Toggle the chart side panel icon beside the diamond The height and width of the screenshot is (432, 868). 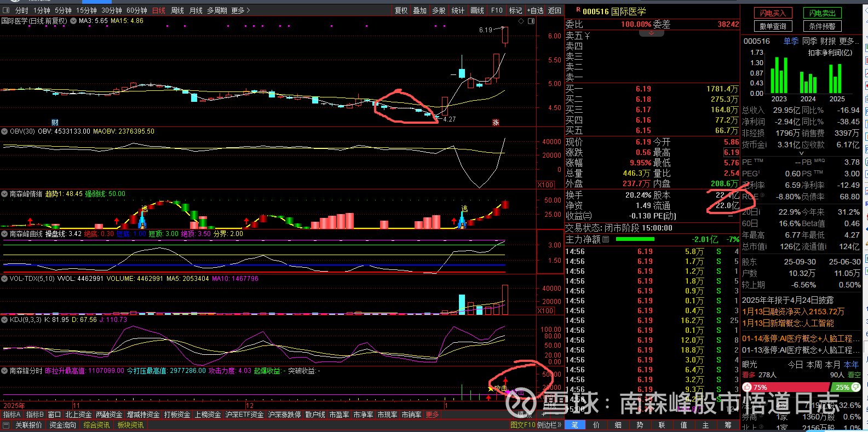click(x=531, y=21)
